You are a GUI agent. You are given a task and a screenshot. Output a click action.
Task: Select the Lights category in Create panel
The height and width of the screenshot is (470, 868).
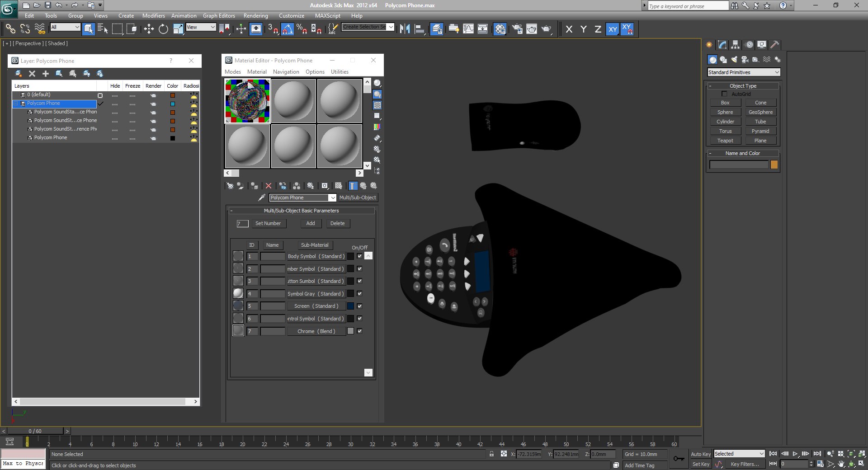[734, 60]
